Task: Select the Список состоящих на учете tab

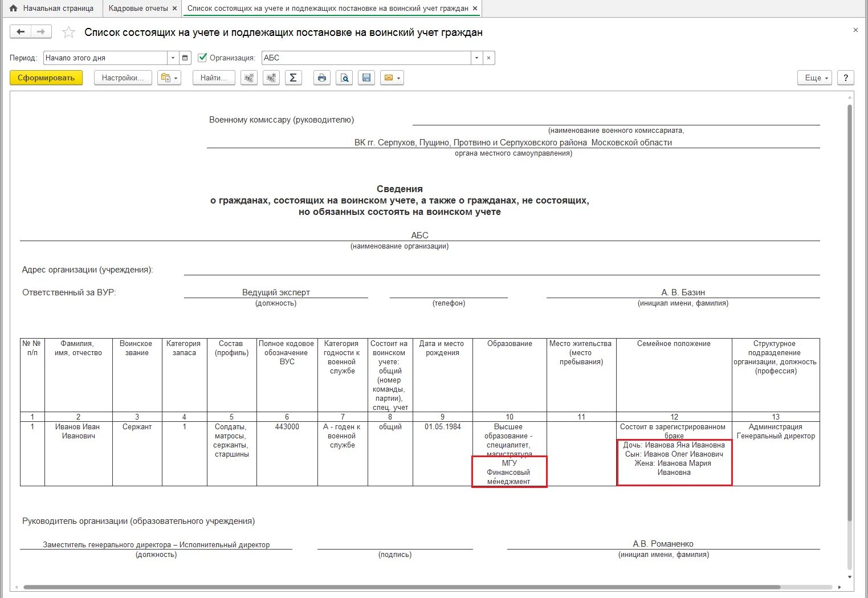Action: tap(328, 9)
